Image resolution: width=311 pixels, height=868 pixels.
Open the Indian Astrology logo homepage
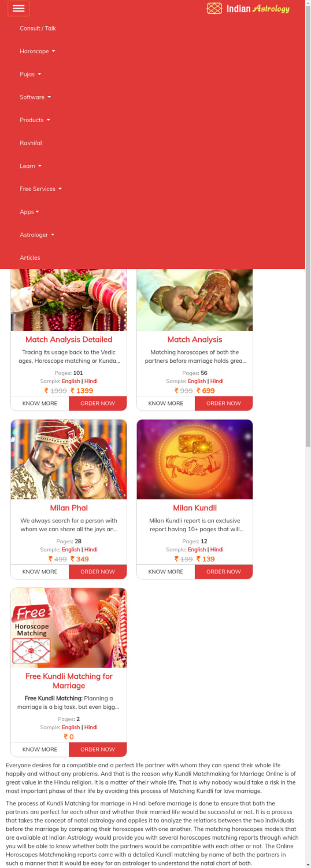point(248,8)
